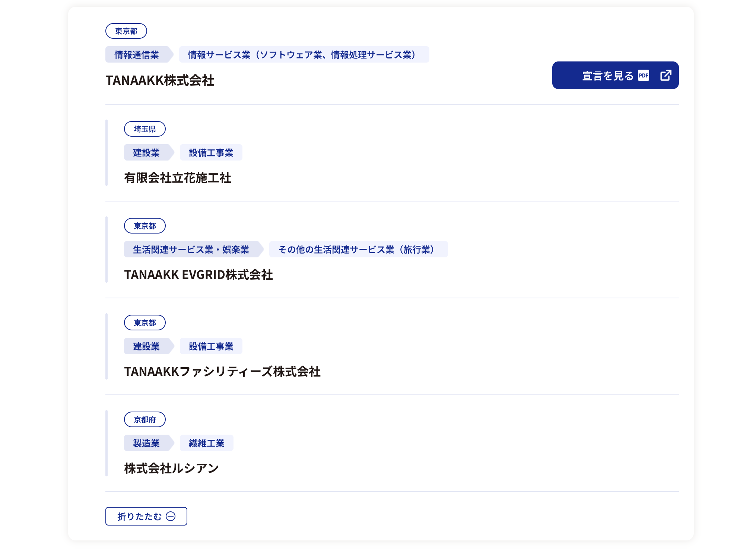
Task: Click その他の生活関連サービス業（旅行業） tag
Action: [x=359, y=250]
